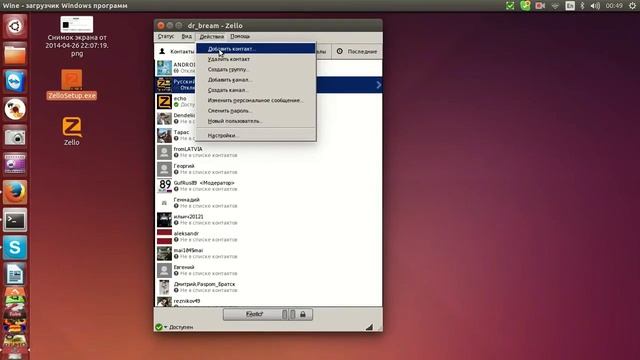The height and width of the screenshot is (360, 640).
Task: Select the Георгий contact row
Action: (x=269, y=169)
